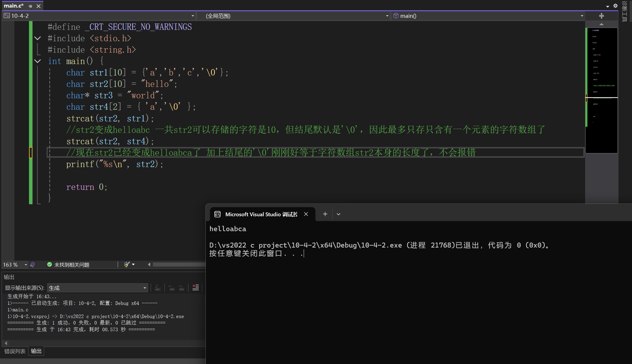Select the 输出 tab at bottom
Viewport: 632px width, 364px height.
click(x=36, y=351)
